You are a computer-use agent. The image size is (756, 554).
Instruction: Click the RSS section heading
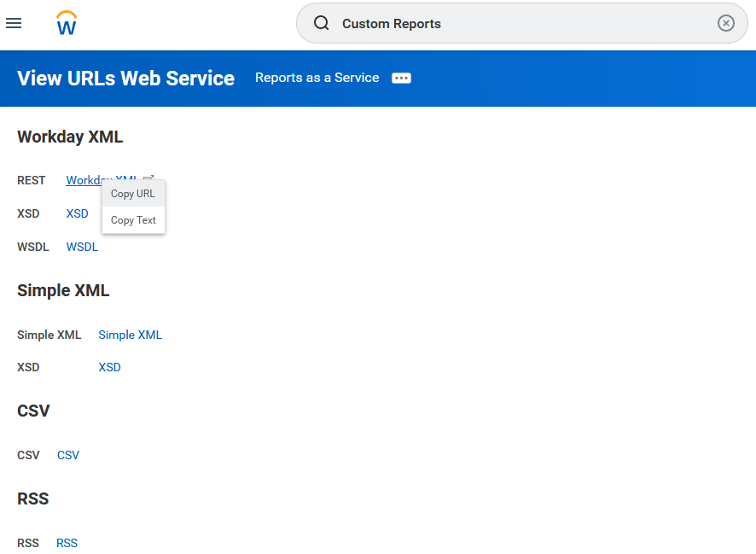point(32,499)
